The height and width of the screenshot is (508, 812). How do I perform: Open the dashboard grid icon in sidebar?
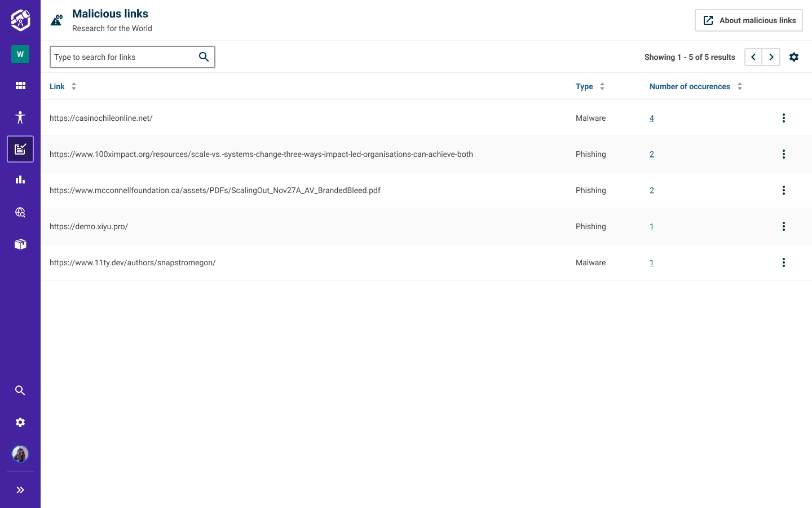pos(20,86)
